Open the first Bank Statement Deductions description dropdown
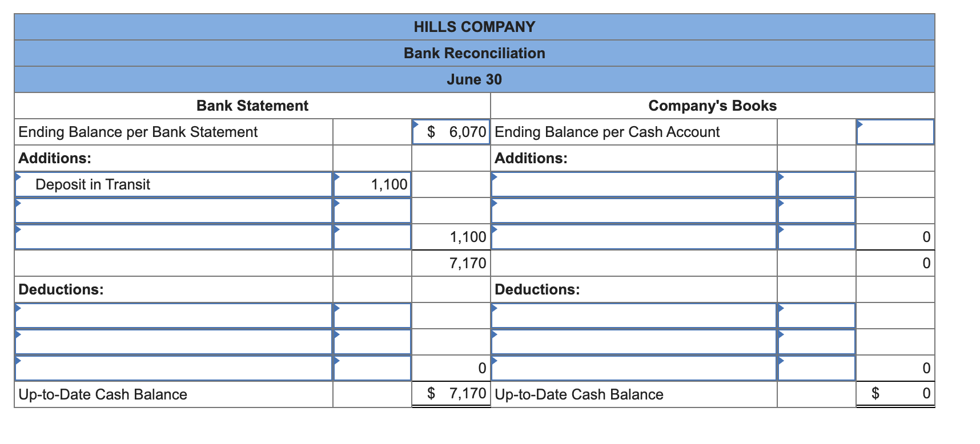980x444 pixels. pos(174,316)
